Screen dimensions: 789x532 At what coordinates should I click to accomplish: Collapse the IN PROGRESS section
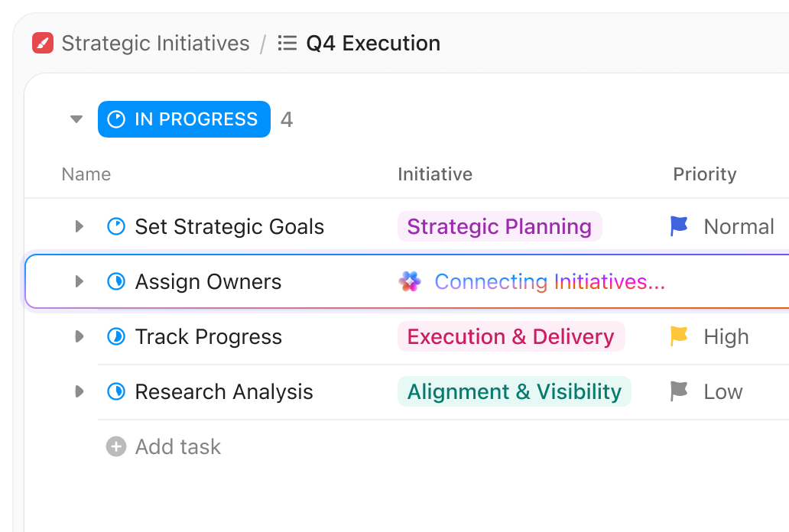coord(76,119)
